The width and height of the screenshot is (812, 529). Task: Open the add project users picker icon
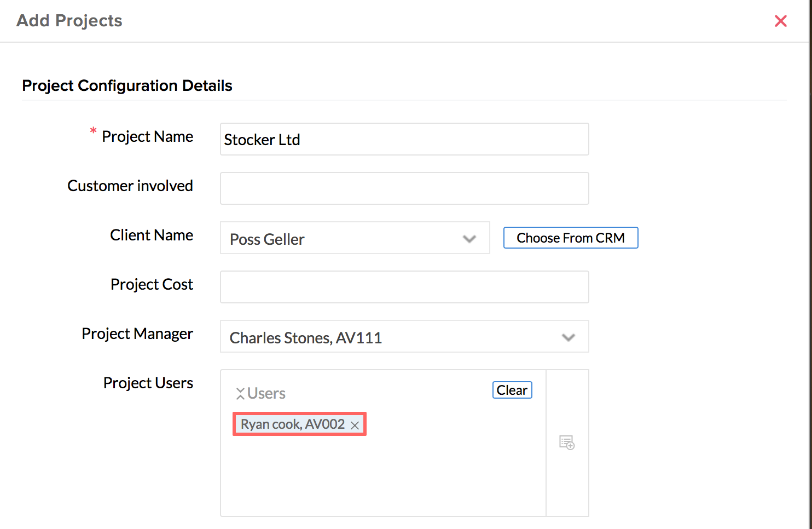pyautogui.click(x=567, y=442)
